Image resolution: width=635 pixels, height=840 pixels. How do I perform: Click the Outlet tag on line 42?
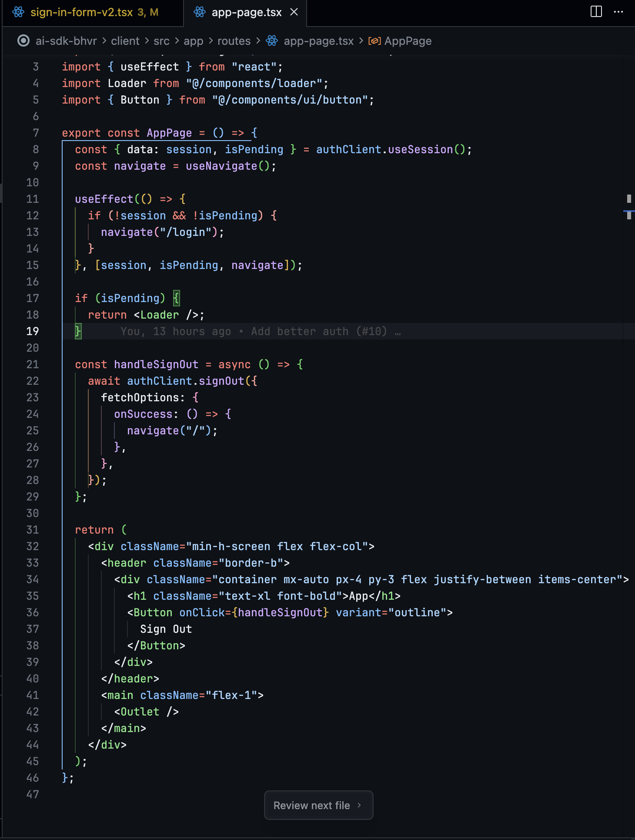pos(140,712)
